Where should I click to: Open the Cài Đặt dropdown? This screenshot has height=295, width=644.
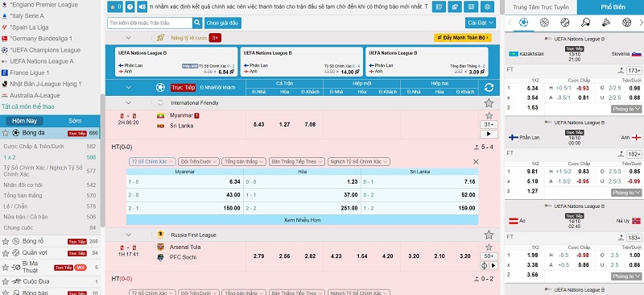point(481,23)
